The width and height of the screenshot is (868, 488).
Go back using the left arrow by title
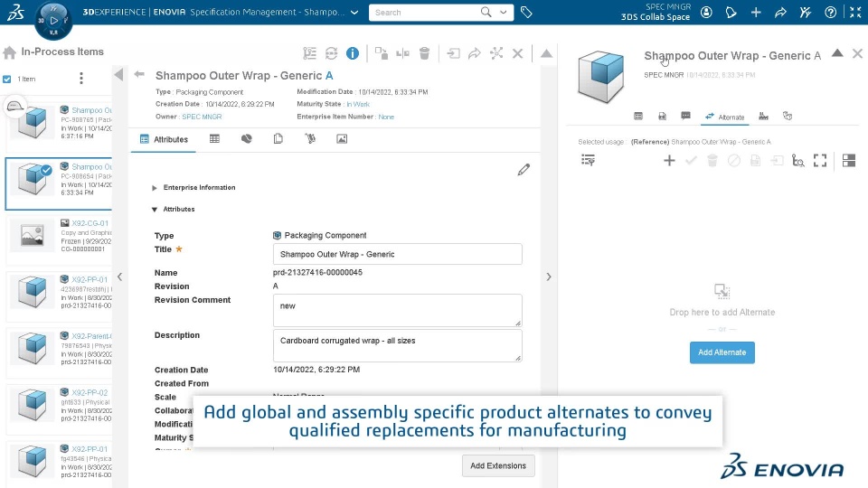(x=139, y=74)
